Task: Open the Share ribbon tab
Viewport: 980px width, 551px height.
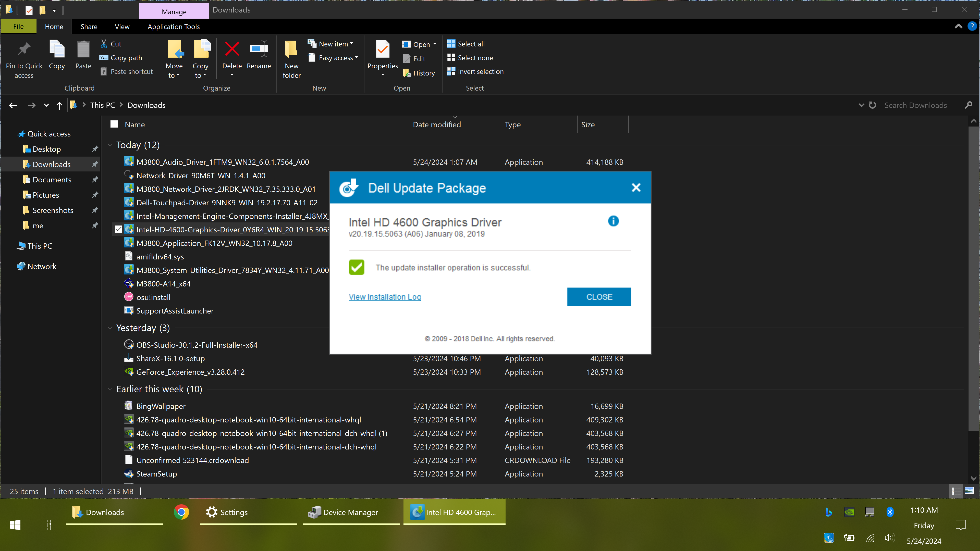Action: coord(89,27)
